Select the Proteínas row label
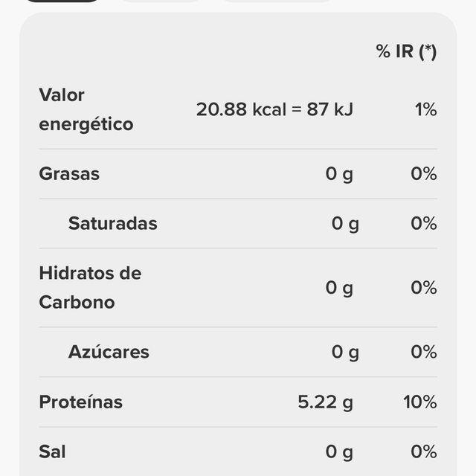 click(81, 402)
